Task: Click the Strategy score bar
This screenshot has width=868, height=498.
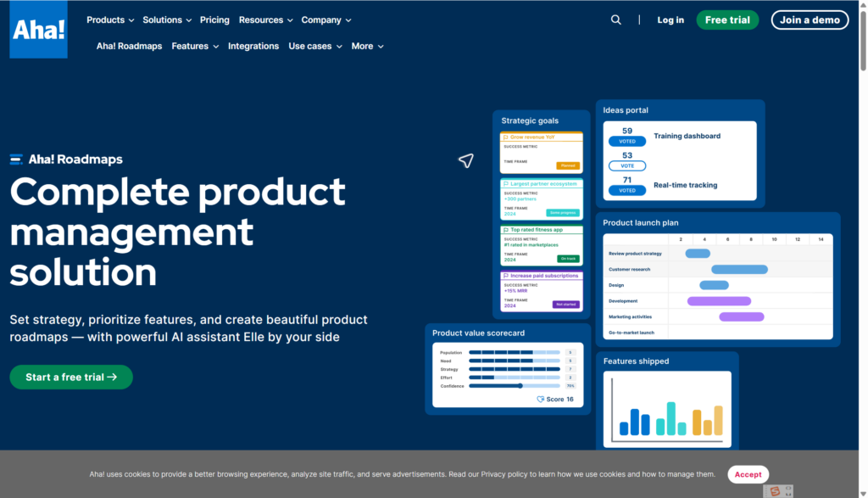Action: pyautogui.click(x=515, y=369)
